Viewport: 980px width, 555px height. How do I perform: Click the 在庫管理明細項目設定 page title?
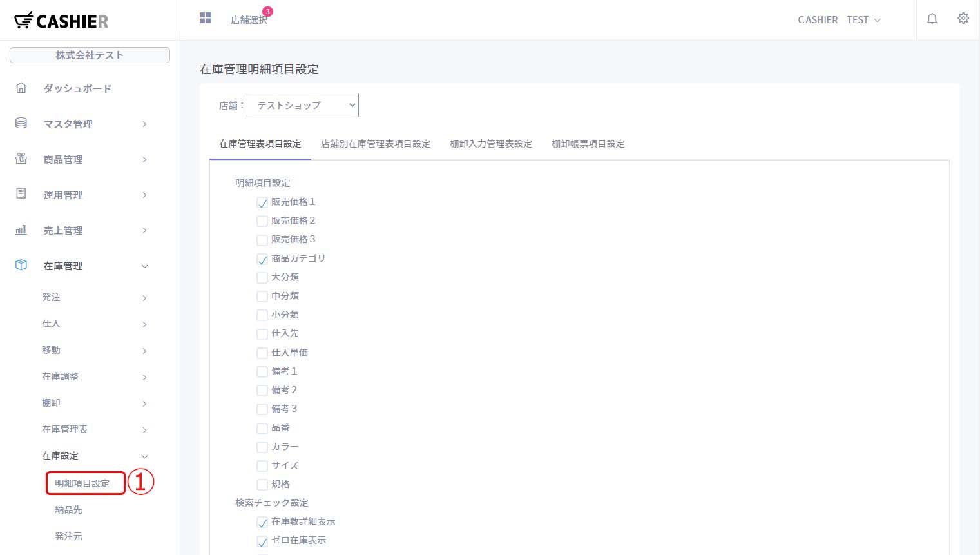tap(259, 69)
